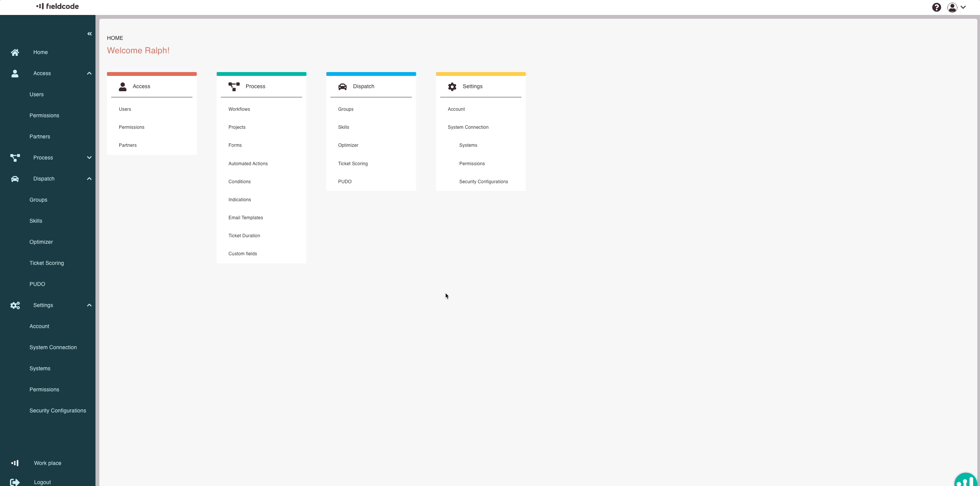The width and height of the screenshot is (980, 486).
Task: Open Account on the Settings card
Action: click(x=456, y=109)
